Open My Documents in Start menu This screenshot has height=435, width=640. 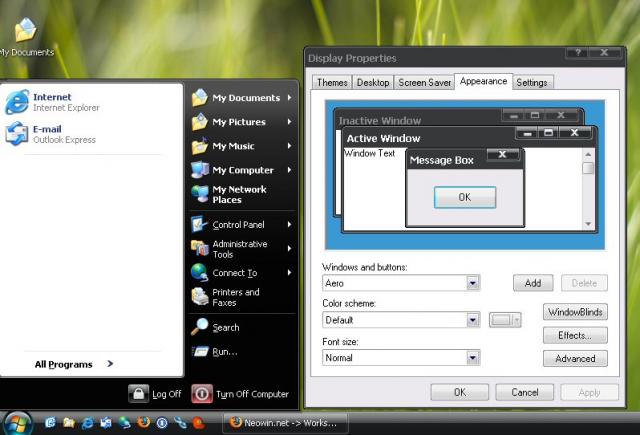point(242,98)
